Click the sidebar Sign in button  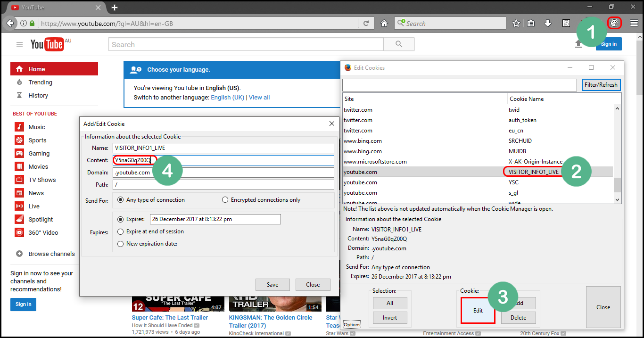(x=23, y=305)
